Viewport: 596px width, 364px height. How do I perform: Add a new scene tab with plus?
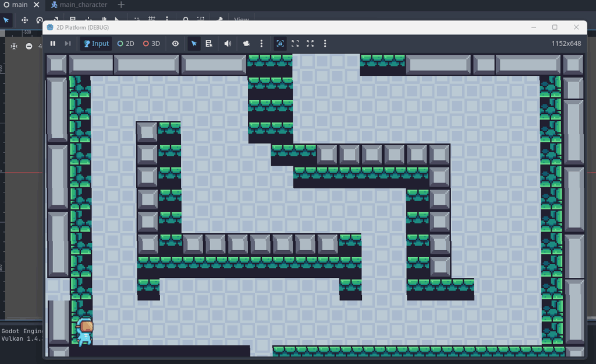point(121,5)
